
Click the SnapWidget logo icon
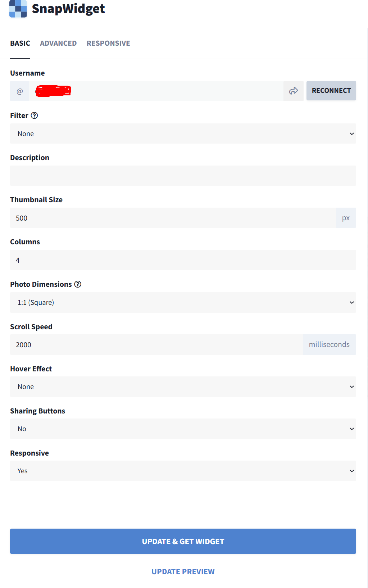pyautogui.click(x=18, y=9)
